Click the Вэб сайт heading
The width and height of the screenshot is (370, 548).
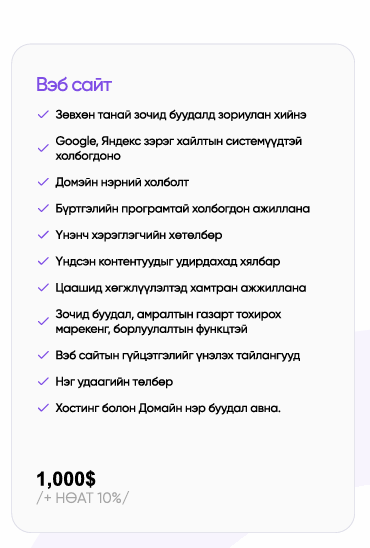pos(74,85)
